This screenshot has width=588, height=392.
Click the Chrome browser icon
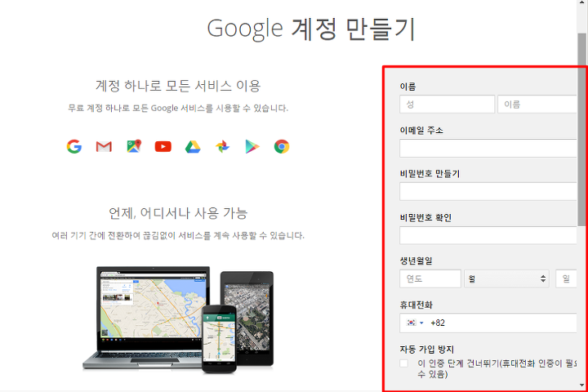click(x=282, y=146)
